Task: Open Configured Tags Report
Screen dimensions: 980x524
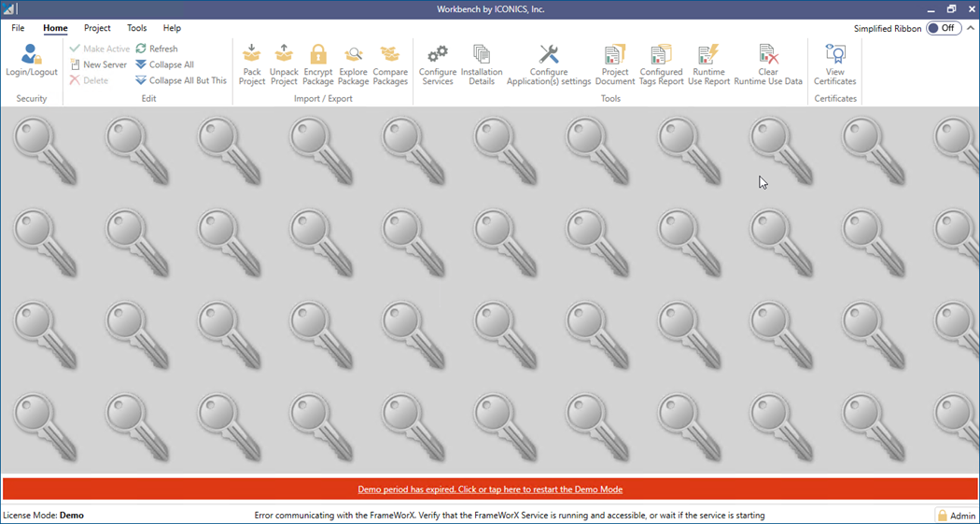Action: pos(661,64)
